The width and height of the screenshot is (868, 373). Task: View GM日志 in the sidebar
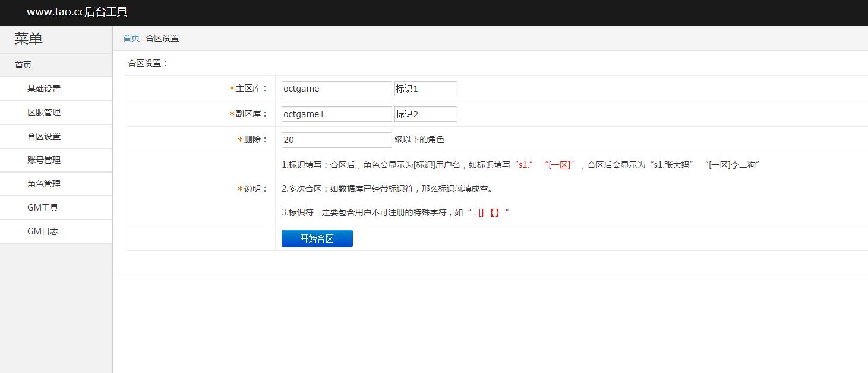pos(43,231)
